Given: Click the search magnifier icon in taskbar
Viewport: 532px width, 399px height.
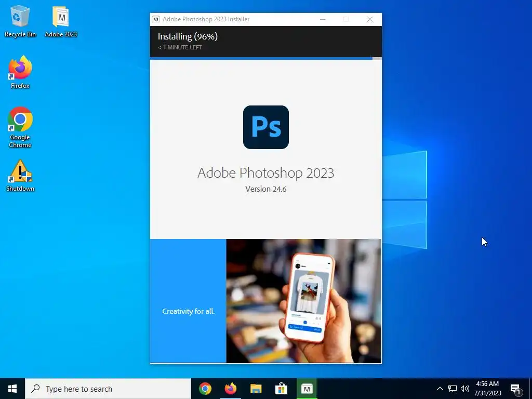Looking at the screenshot, I should [x=35, y=389].
